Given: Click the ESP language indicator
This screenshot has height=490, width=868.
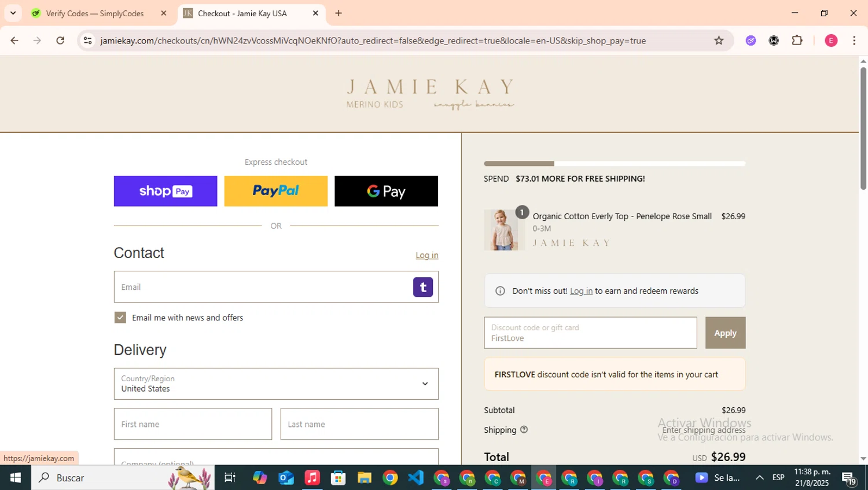Looking at the screenshot, I should [778, 478].
